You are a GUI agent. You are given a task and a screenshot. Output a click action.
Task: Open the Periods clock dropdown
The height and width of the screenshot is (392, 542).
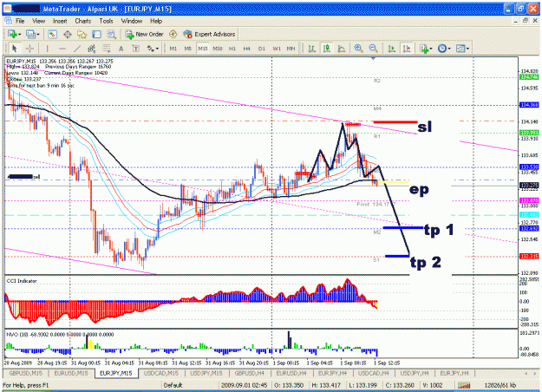[x=444, y=49]
